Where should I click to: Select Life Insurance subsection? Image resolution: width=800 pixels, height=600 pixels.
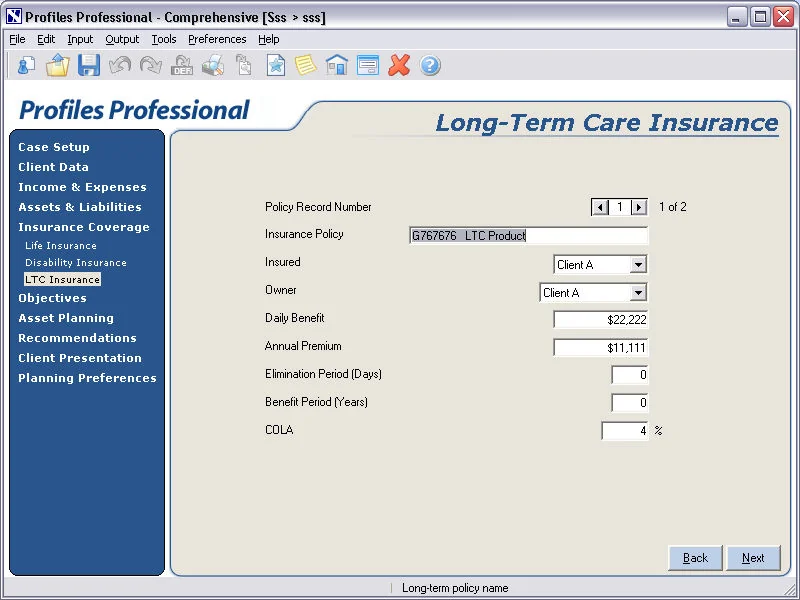(x=61, y=245)
